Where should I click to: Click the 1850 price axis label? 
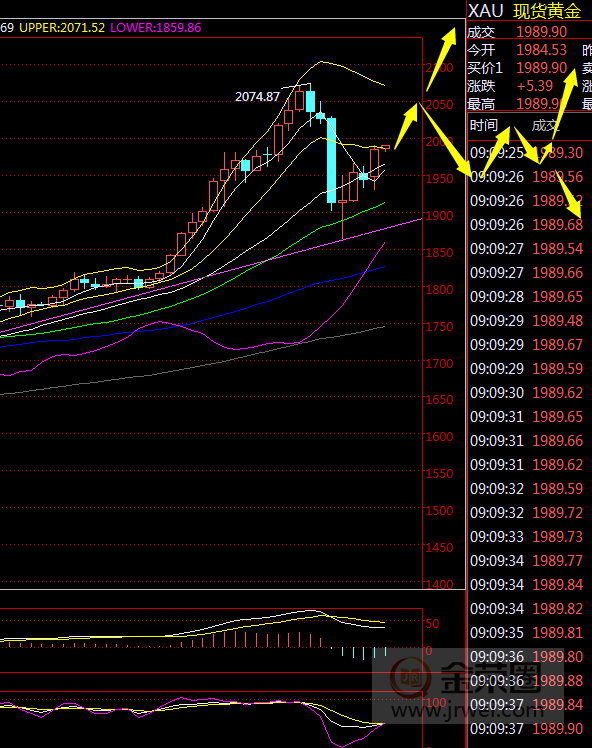pyautogui.click(x=439, y=253)
